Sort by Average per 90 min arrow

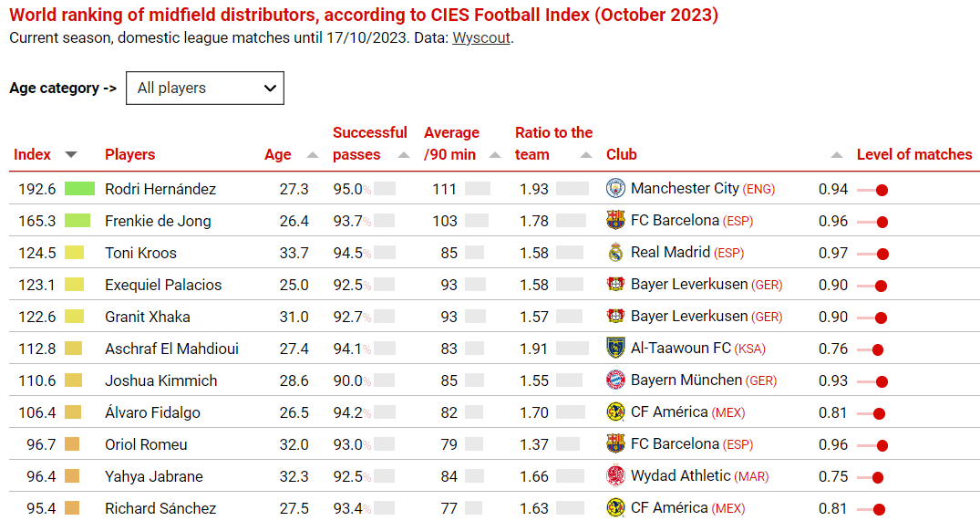[495, 155]
